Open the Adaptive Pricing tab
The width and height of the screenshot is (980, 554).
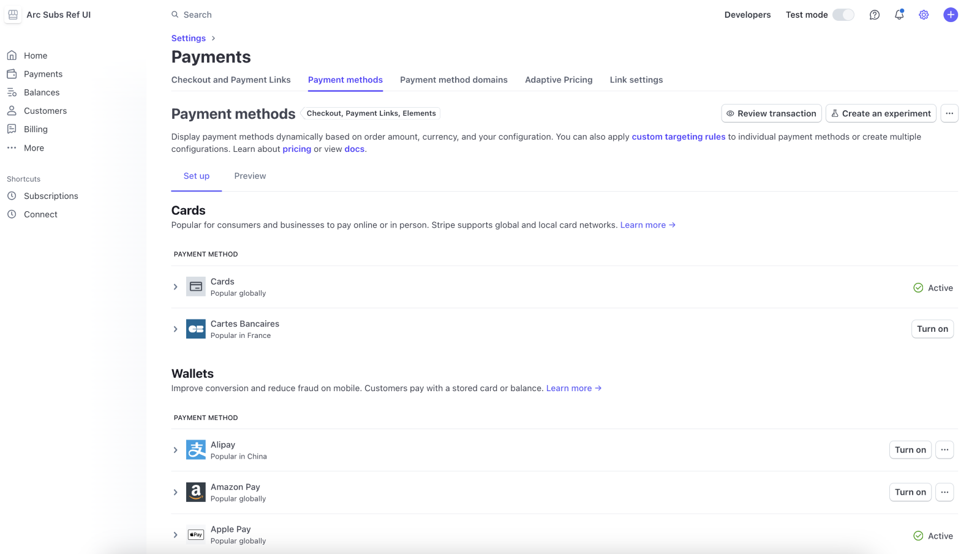tap(559, 80)
